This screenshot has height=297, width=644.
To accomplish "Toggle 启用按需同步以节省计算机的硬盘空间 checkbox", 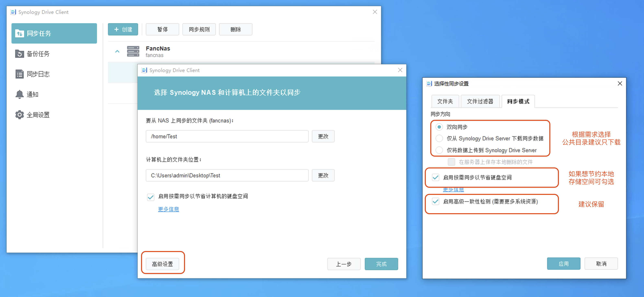I will [150, 197].
